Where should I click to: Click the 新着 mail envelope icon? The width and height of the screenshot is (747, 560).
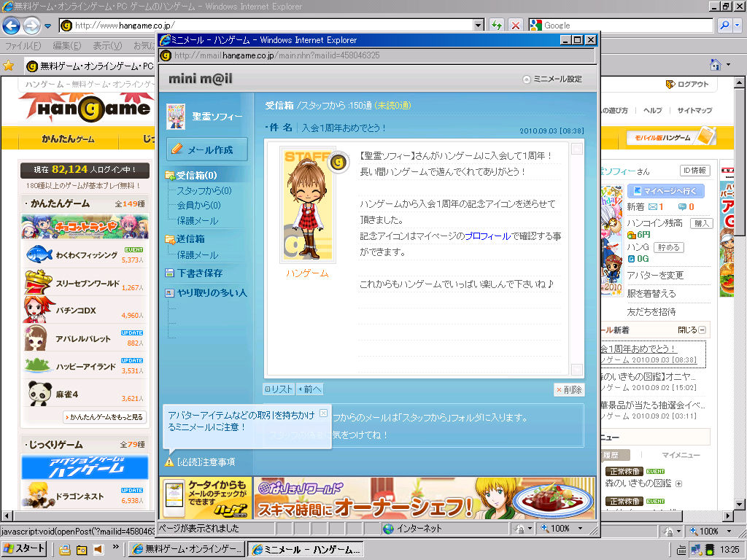pos(652,206)
